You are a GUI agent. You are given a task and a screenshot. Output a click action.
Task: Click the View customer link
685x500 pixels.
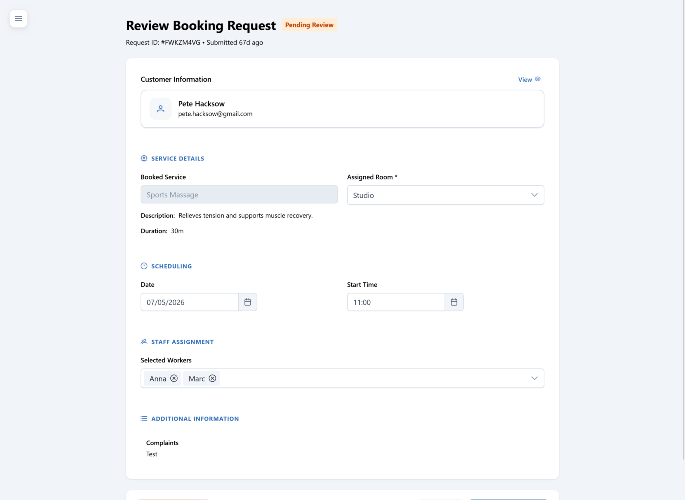(x=529, y=79)
